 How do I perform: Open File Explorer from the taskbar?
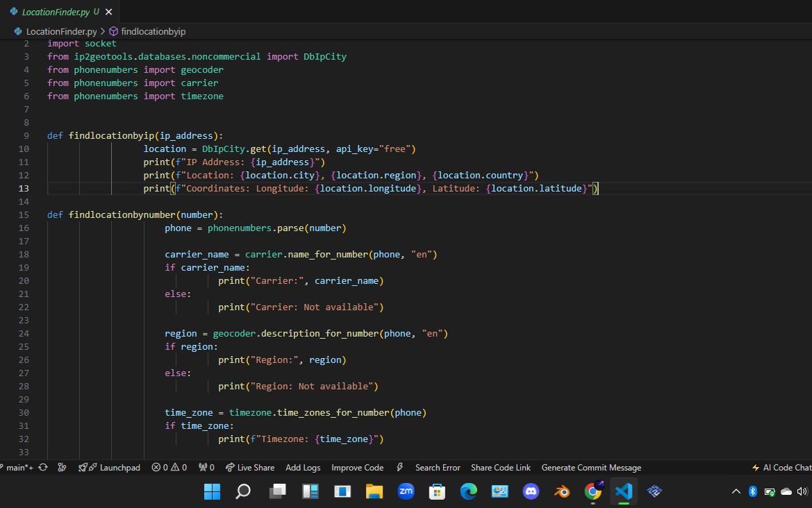tap(374, 491)
